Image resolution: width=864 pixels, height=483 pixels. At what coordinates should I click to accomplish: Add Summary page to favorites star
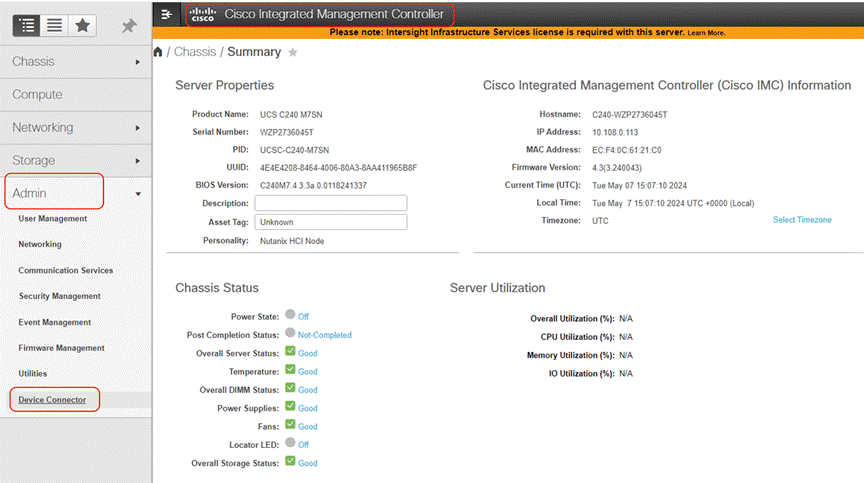[x=293, y=52]
